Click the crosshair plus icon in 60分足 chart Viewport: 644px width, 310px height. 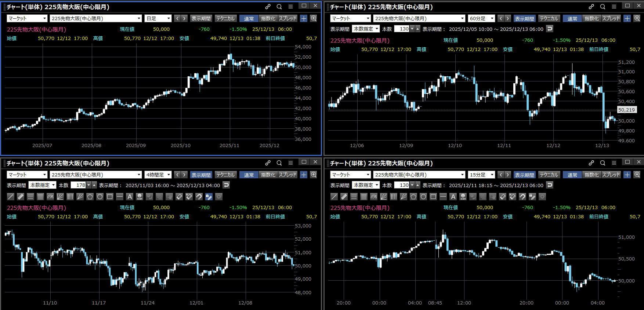(x=627, y=18)
